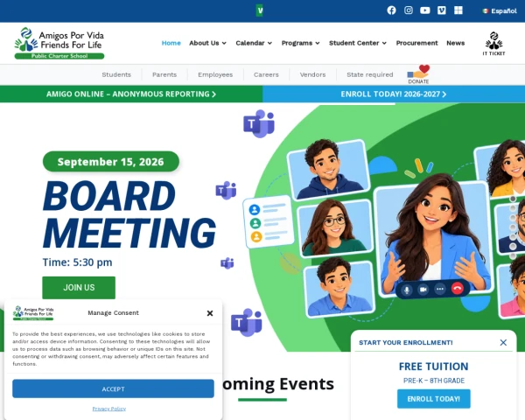
Task: Click the September 15, 2026 date badge
Action: click(x=111, y=161)
